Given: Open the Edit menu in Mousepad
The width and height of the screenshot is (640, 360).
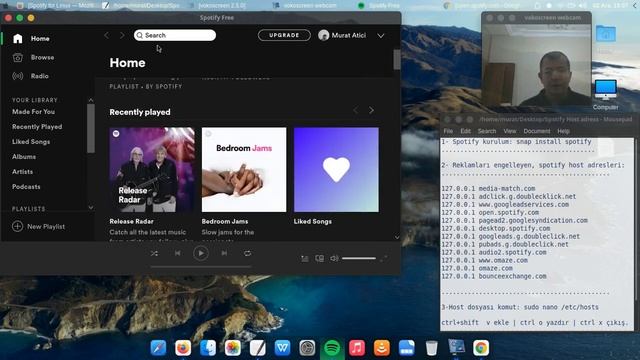Looking at the screenshot, I should click(x=465, y=131).
